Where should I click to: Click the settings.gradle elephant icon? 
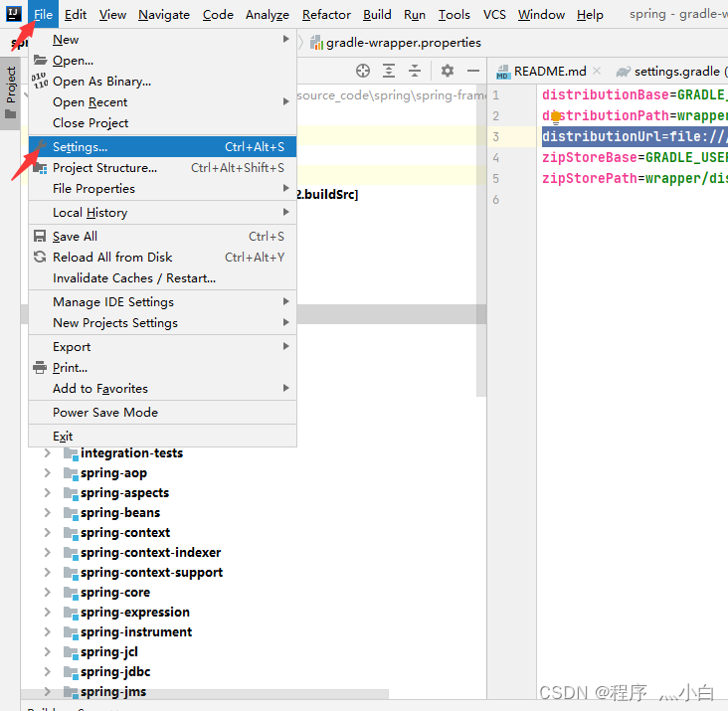(x=623, y=72)
